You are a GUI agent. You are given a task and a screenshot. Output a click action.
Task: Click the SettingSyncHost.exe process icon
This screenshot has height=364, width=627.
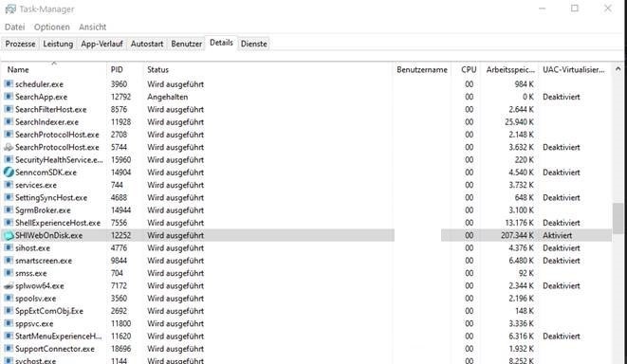coord(9,197)
